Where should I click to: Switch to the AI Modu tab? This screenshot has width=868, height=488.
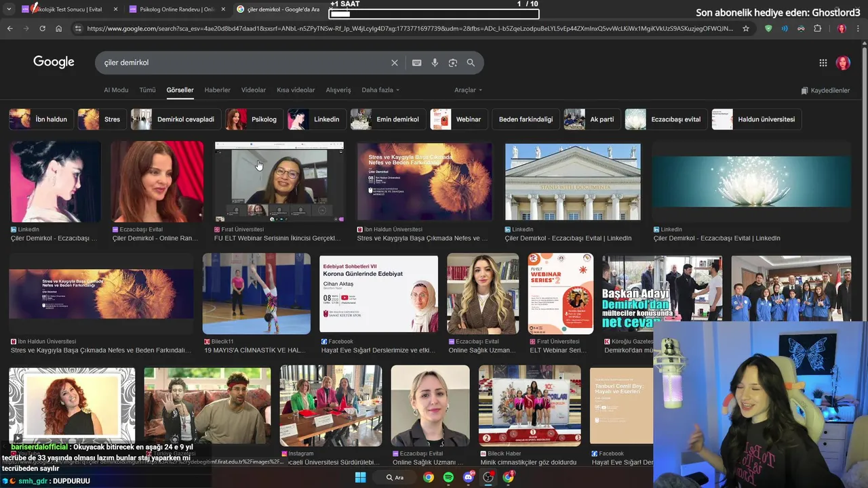[x=116, y=90]
